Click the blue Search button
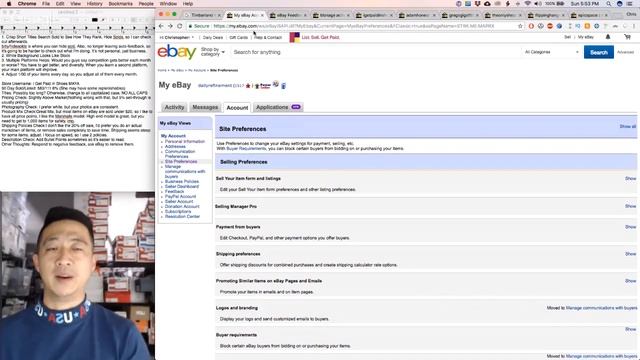The height and width of the screenshot is (360, 640). coord(598,52)
